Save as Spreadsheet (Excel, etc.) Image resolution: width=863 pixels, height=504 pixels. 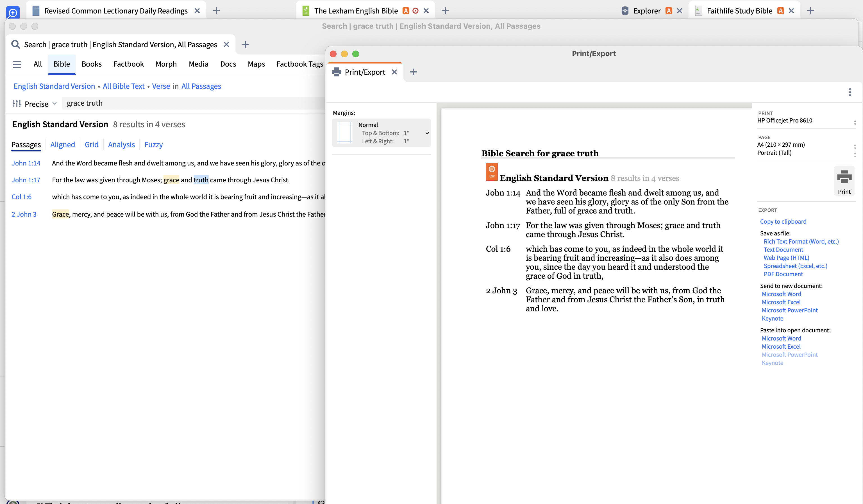(796, 266)
